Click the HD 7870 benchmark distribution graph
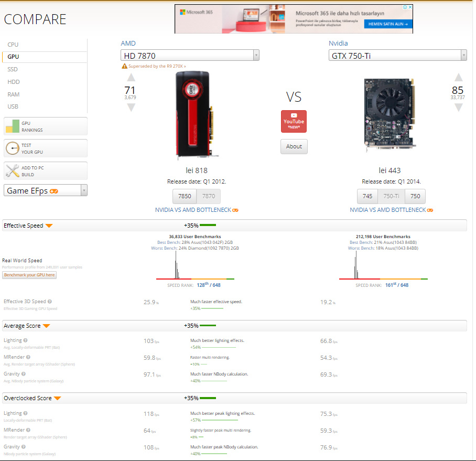The width and height of the screenshot is (476, 461). coord(195,265)
